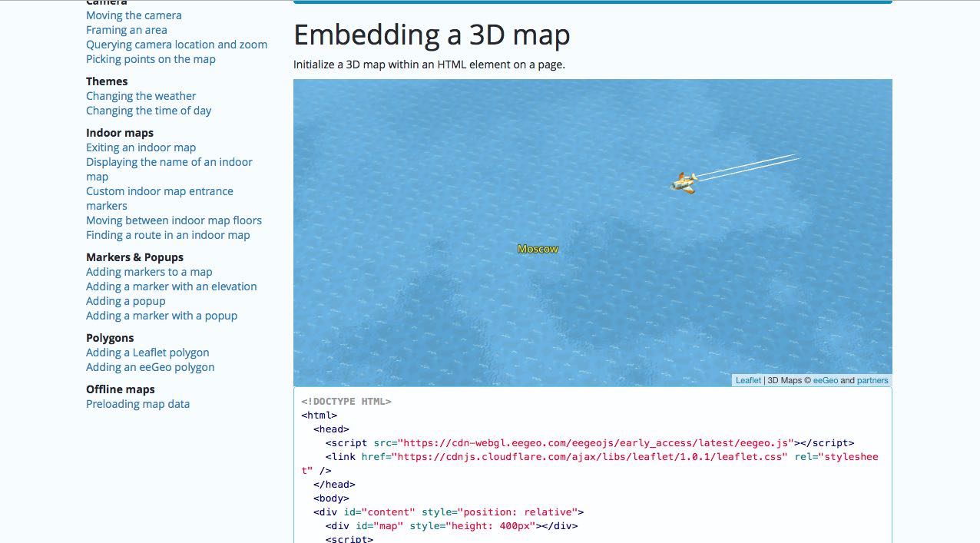Click the div id="content" code line
This screenshot has height=543, width=980.
(x=449, y=512)
